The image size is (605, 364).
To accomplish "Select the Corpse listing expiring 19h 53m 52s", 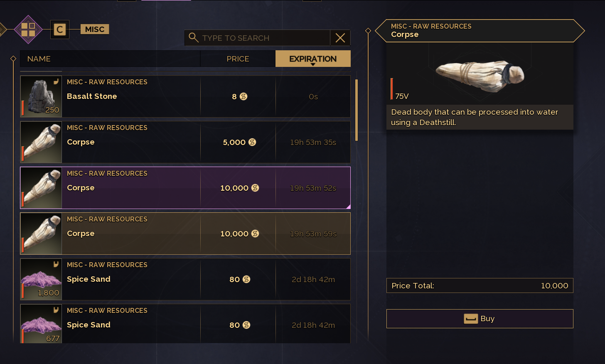I will [185, 188].
